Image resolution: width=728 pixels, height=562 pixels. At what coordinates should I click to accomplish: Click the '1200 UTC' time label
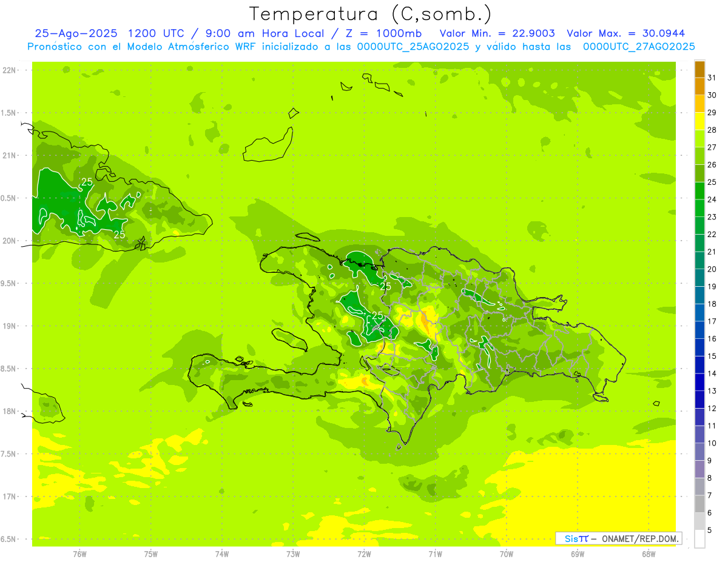[157, 33]
